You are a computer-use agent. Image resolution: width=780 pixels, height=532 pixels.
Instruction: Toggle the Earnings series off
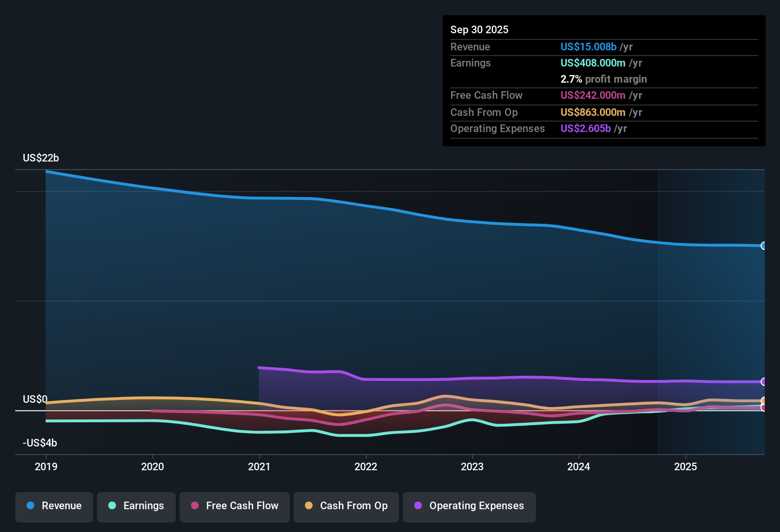[136, 506]
